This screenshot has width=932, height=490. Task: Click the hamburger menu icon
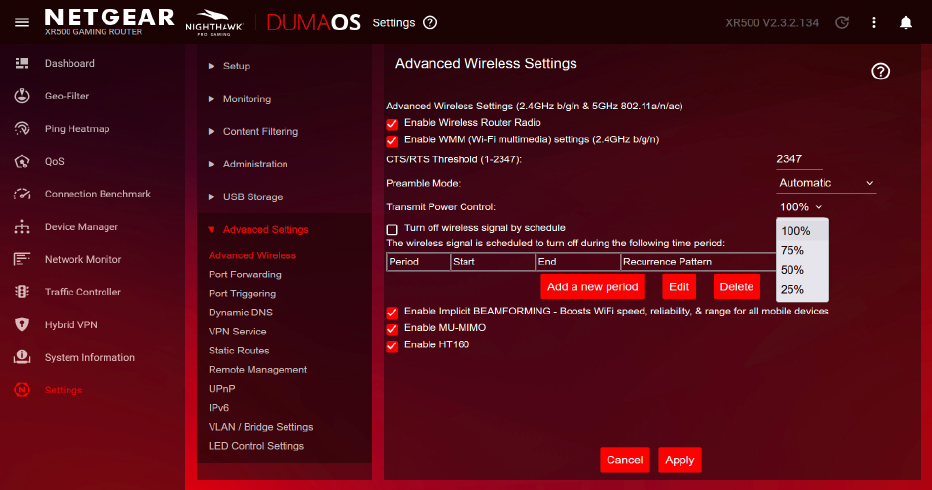[21, 22]
